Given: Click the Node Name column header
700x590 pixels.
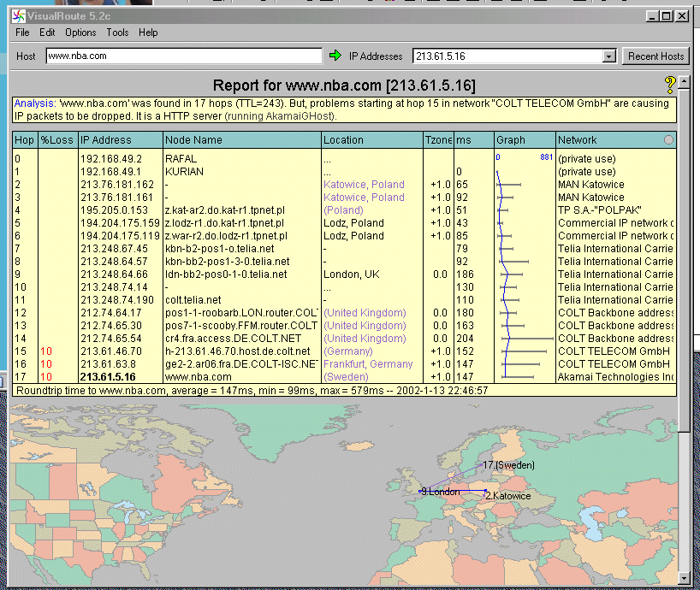Looking at the screenshot, I should (193, 140).
